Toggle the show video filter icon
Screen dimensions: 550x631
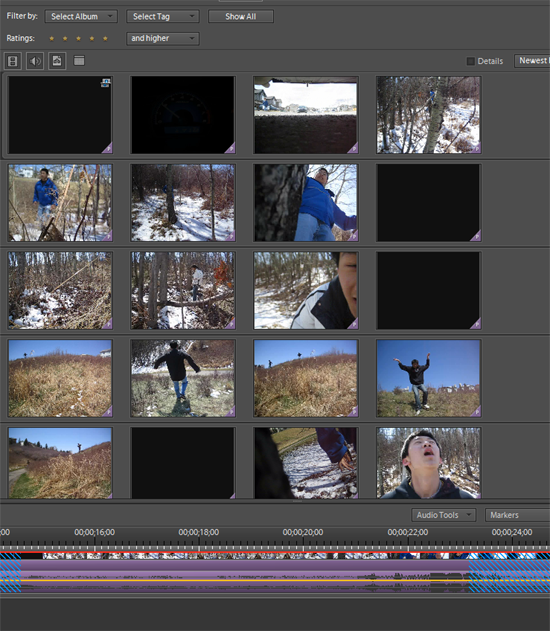click(13, 61)
